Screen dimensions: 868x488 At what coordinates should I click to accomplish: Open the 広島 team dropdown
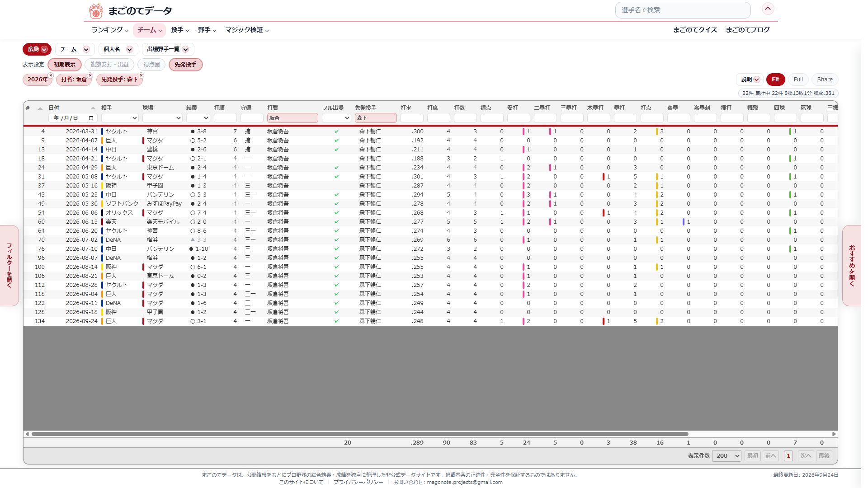pyautogui.click(x=37, y=49)
